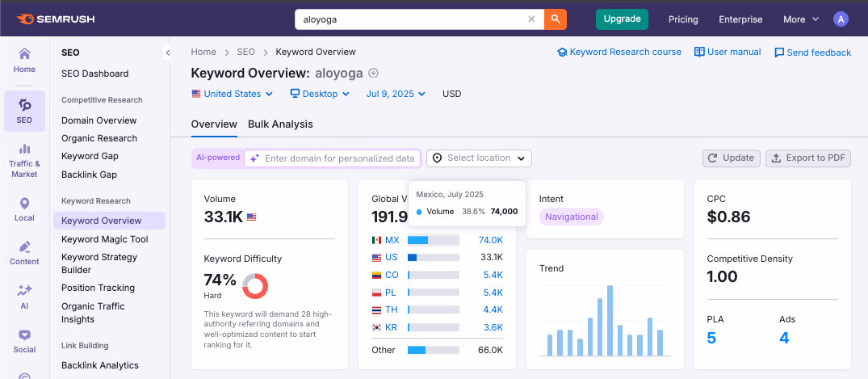Screen dimensions: 868x379
Task: Click the Keyword Difficulty donut chart
Action: (255, 286)
